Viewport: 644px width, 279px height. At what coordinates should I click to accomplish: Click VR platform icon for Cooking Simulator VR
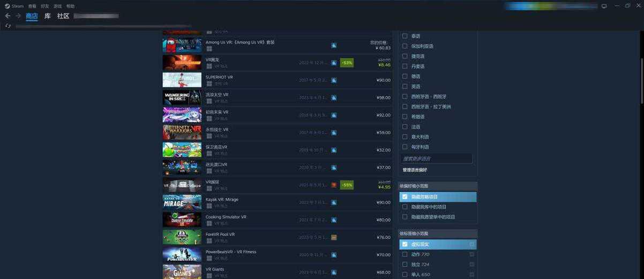(x=334, y=220)
